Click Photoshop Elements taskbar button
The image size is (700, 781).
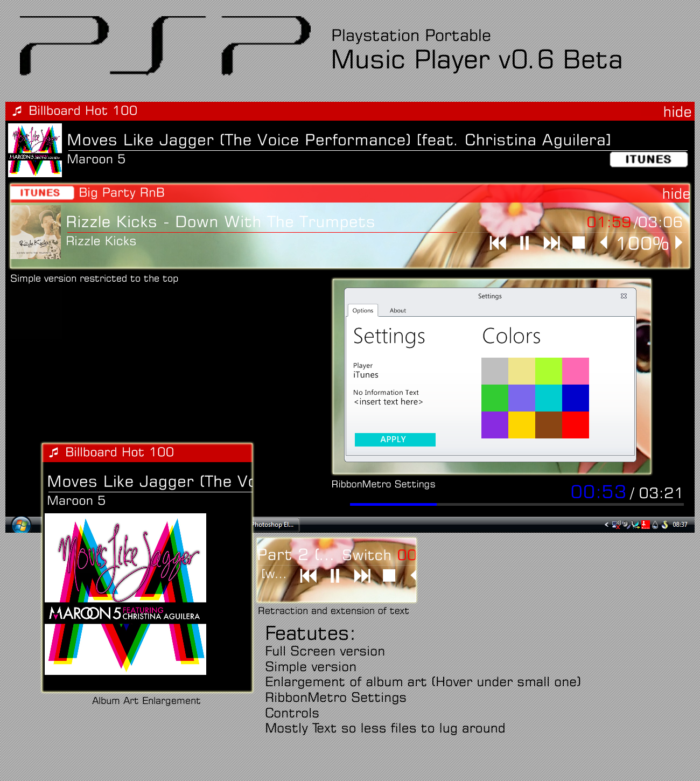pyautogui.click(x=275, y=525)
